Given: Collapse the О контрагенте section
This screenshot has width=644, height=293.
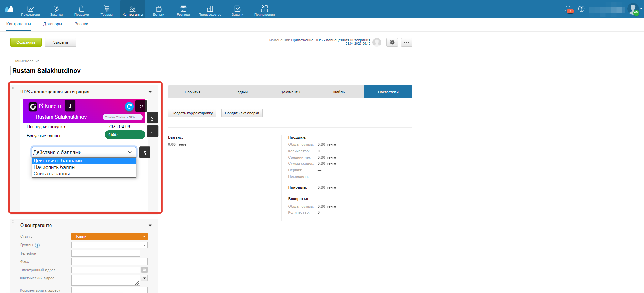Looking at the screenshot, I should click(150, 226).
